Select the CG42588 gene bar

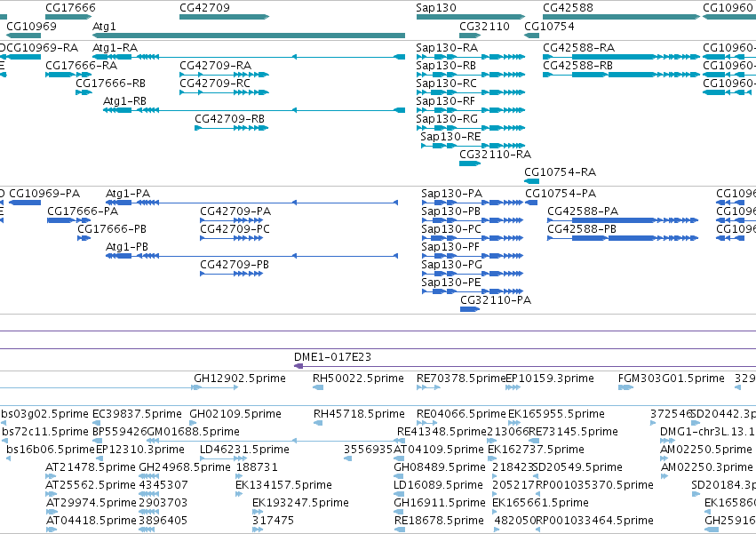tap(622, 17)
